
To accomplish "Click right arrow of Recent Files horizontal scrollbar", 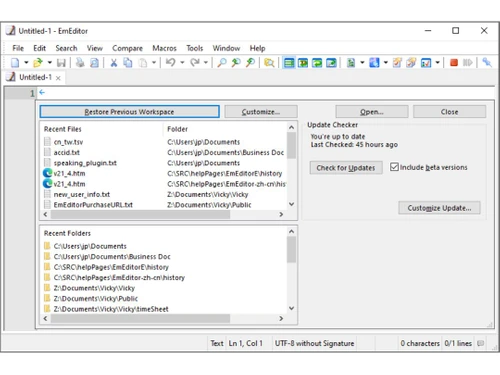I will pyautogui.click(x=281, y=215).
